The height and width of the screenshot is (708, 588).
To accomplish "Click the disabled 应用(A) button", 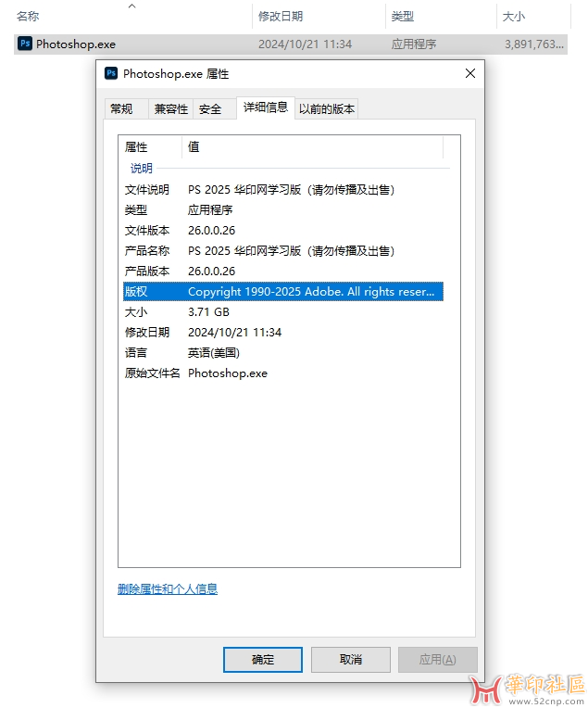I will pos(437,659).
